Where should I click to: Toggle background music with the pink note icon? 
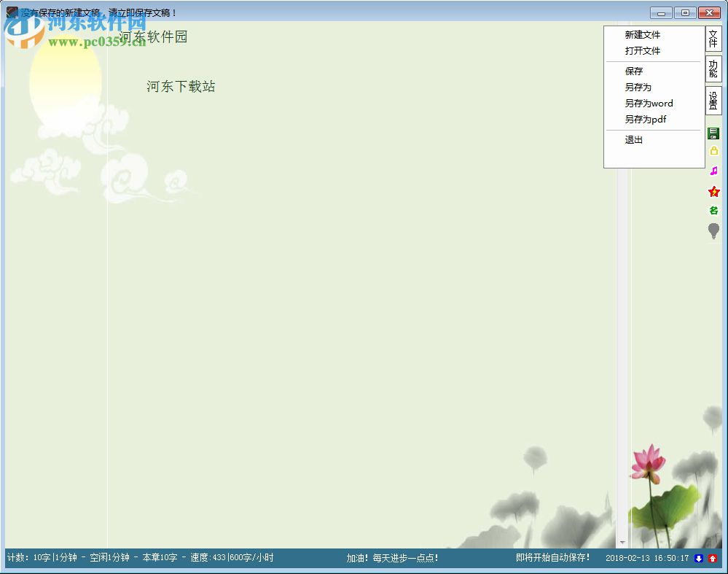pos(714,171)
